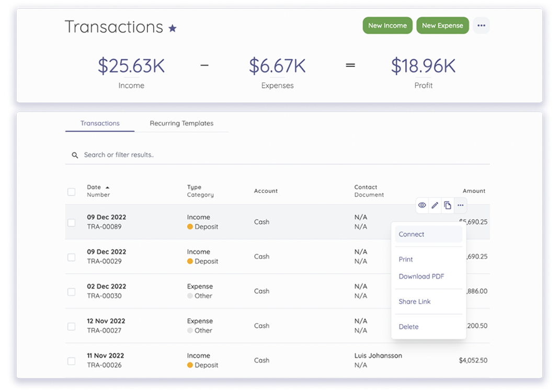The image size is (559, 392).
Task: Open the Transactions tab
Action: click(x=100, y=123)
